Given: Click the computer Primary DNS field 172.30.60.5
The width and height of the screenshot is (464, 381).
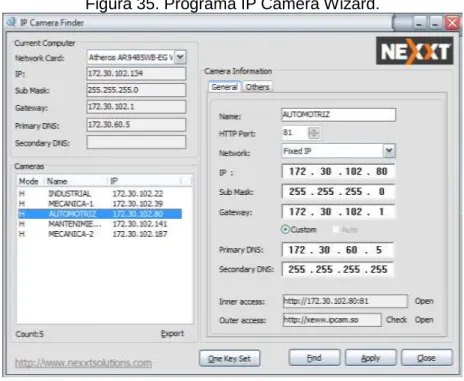Looking at the screenshot, I should [136, 125].
